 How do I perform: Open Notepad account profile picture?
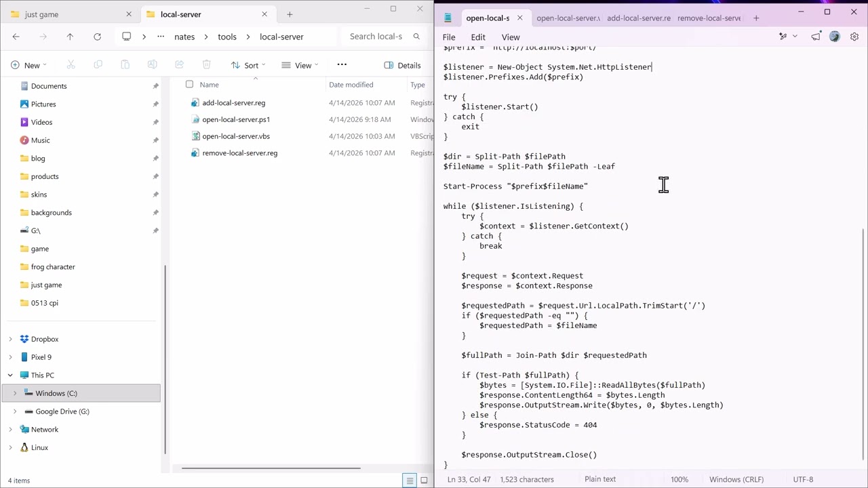[835, 37]
